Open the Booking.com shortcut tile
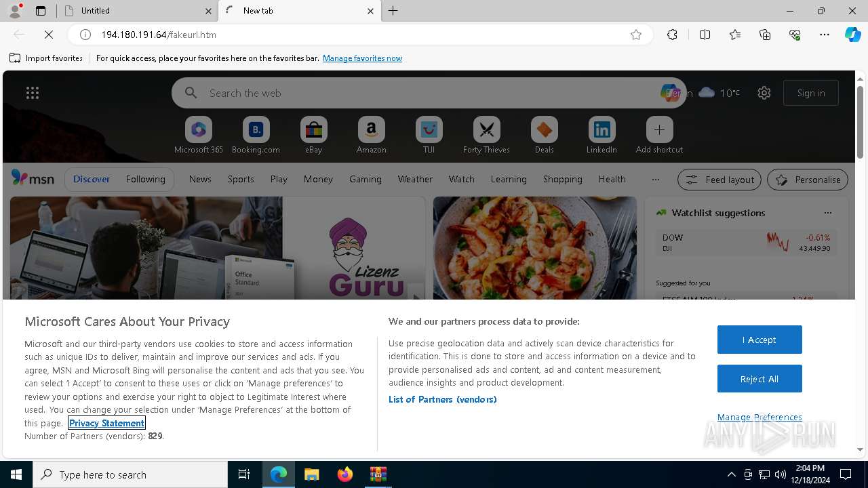 click(x=256, y=136)
